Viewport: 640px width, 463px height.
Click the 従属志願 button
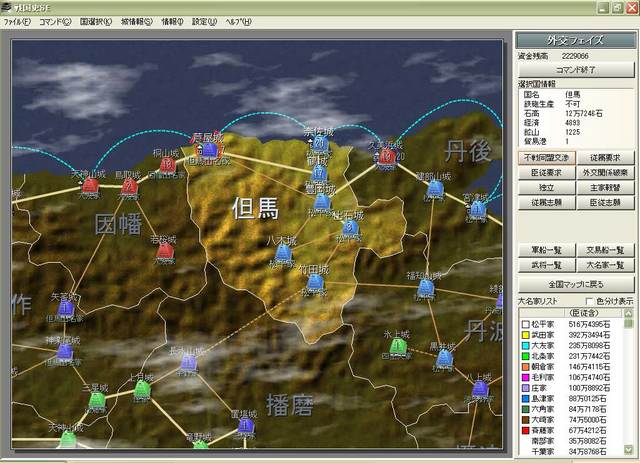547,203
